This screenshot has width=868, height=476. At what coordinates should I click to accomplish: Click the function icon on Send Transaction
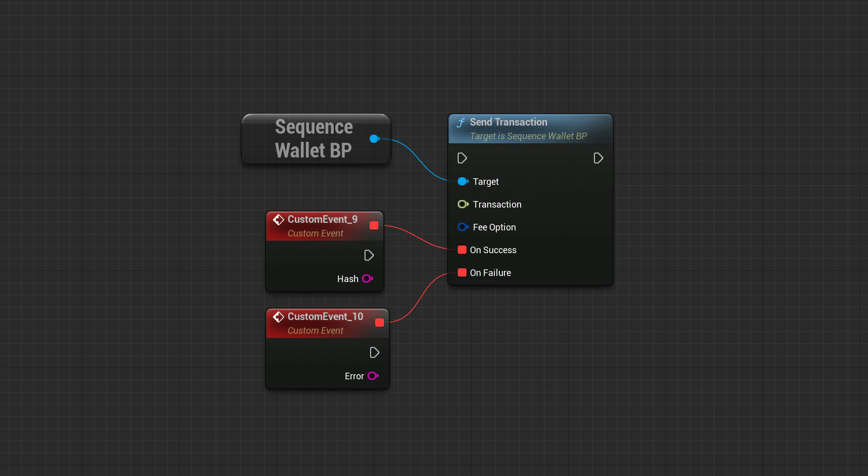[x=461, y=123]
